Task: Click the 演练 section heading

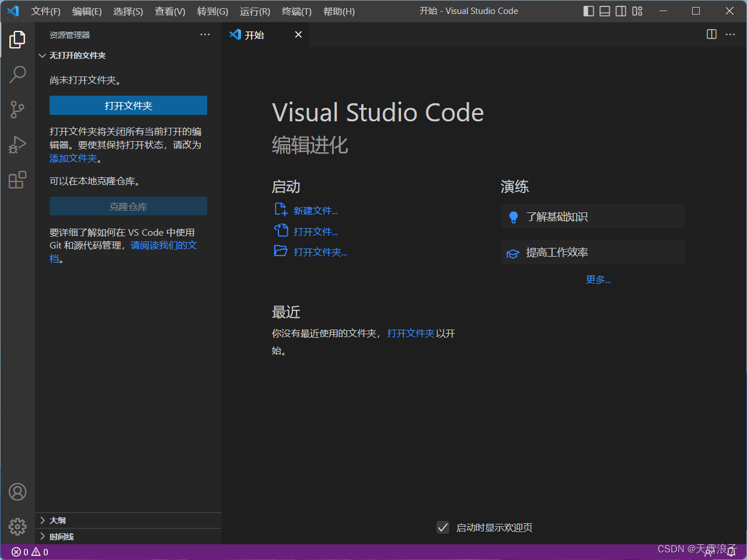Action: pos(515,187)
